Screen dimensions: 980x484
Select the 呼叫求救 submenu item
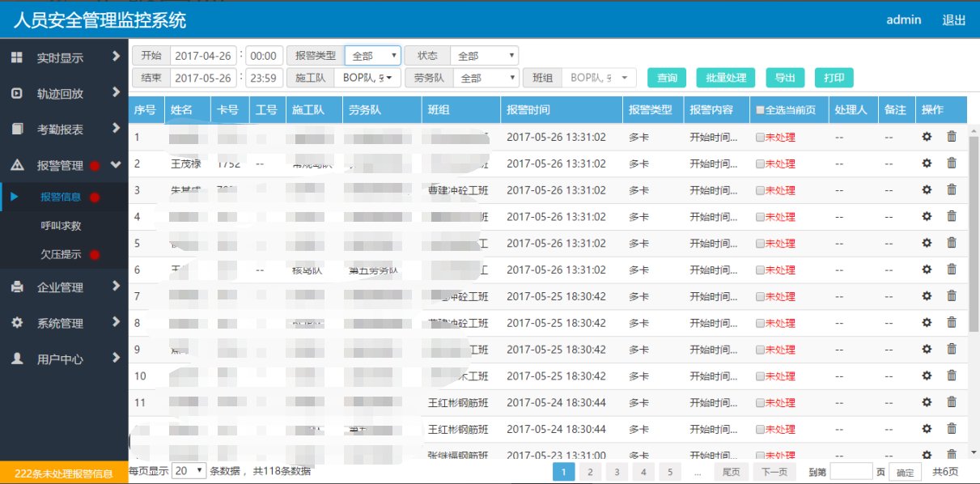point(61,226)
